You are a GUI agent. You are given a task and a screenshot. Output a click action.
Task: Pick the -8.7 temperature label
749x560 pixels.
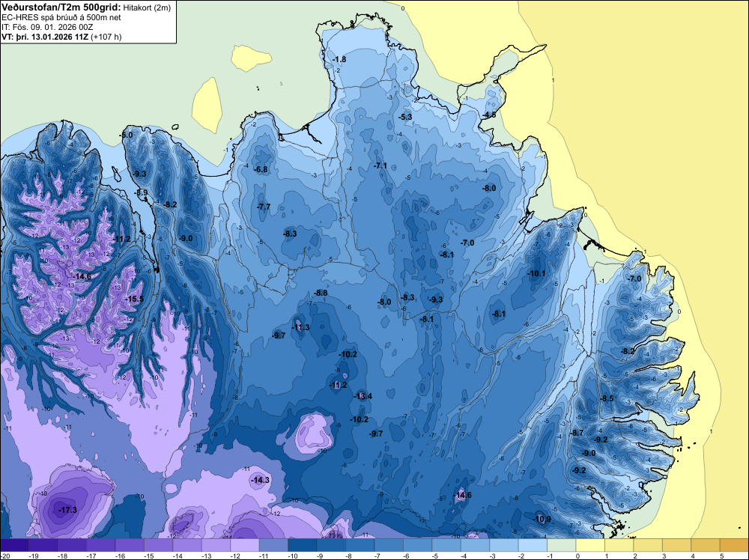pos(577,433)
